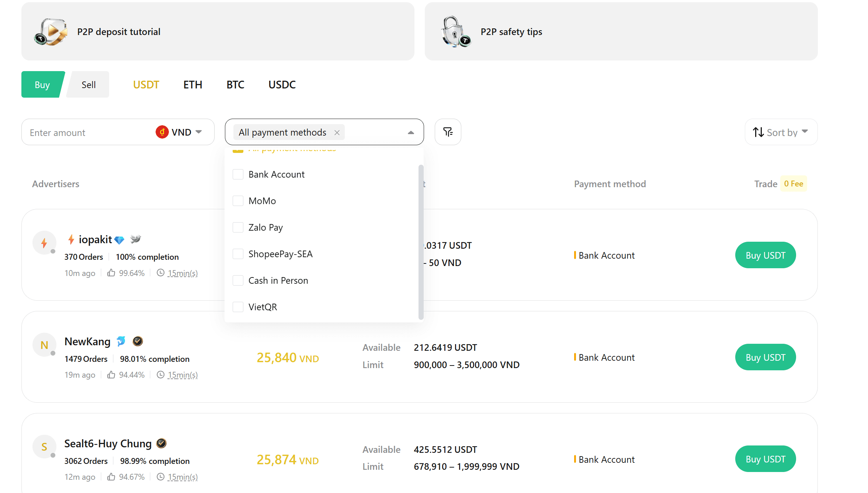Open the advanced filter funnel icon
The height and width of the screenshot is (493, 868).
[x=448, y=132]
